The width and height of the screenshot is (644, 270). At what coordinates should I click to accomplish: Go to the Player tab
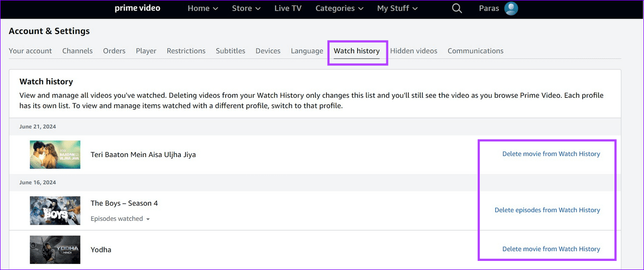pos(146,51)
